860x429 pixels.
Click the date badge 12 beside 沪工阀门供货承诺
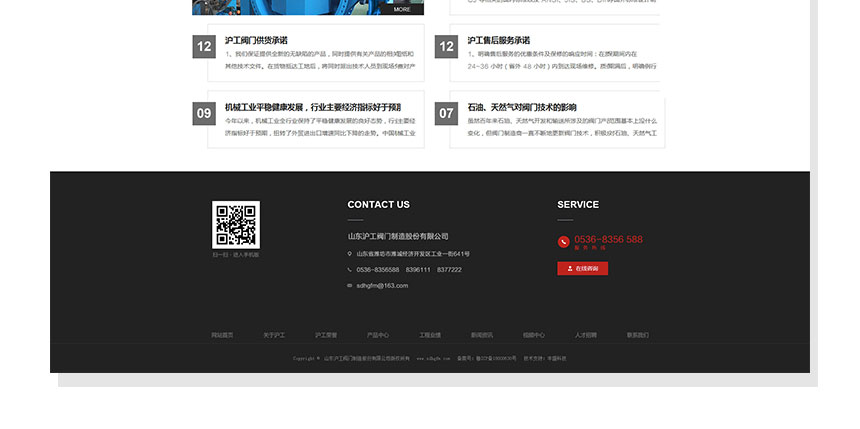click(204, 46)
